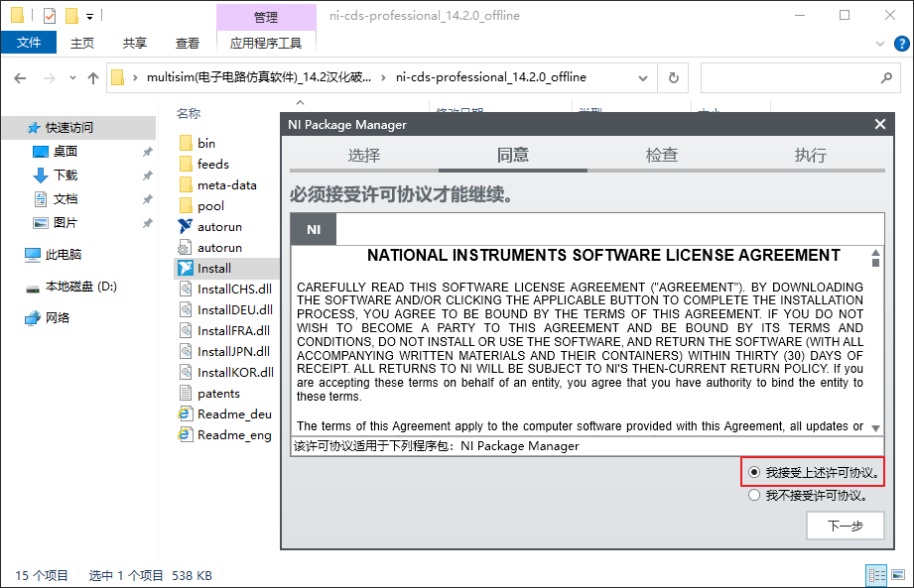Open recent locations dropdown arrow
The height and width of the screenshot is (588, 914).
pyautogui.click(x=72, y=78)
